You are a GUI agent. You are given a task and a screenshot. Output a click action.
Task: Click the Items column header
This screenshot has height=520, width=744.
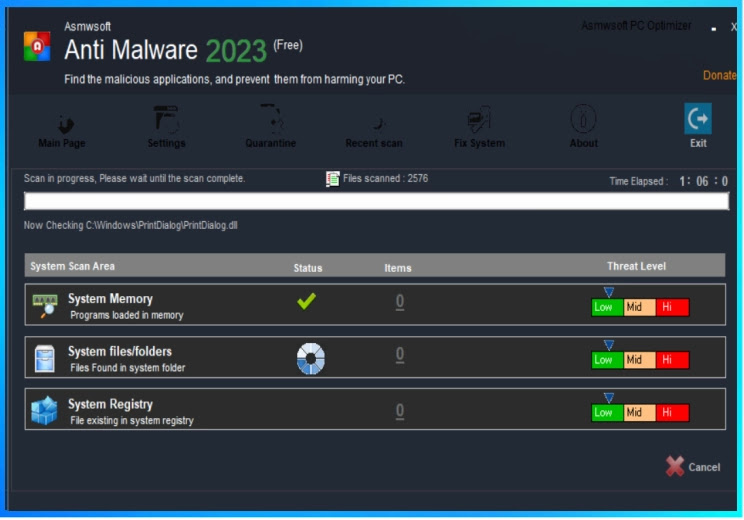tap(398, 268)
